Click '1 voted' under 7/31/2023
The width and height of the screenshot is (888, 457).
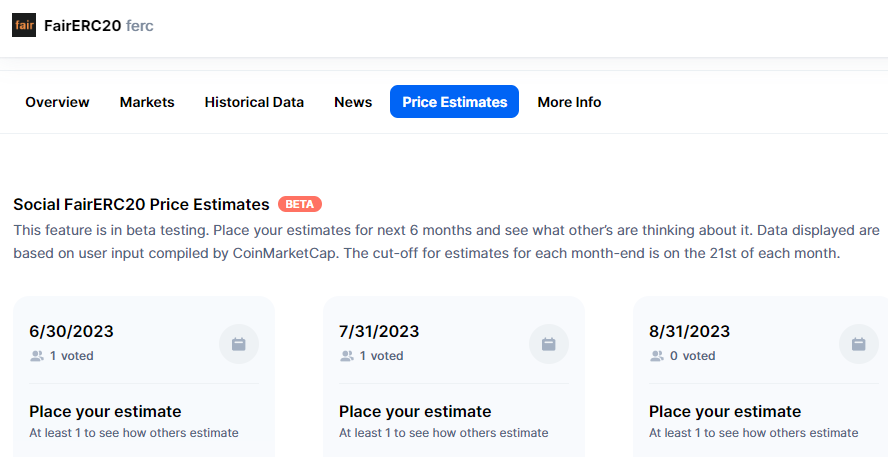pos(381,356)
